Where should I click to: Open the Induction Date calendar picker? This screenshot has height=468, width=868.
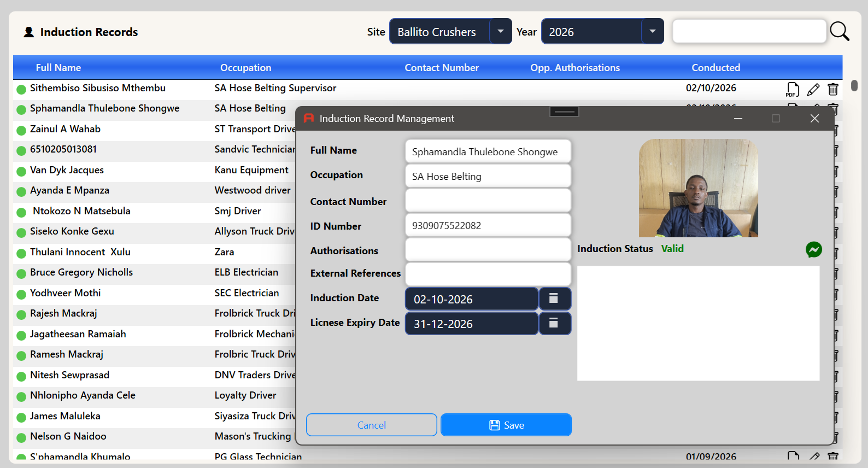click(555, 299)
